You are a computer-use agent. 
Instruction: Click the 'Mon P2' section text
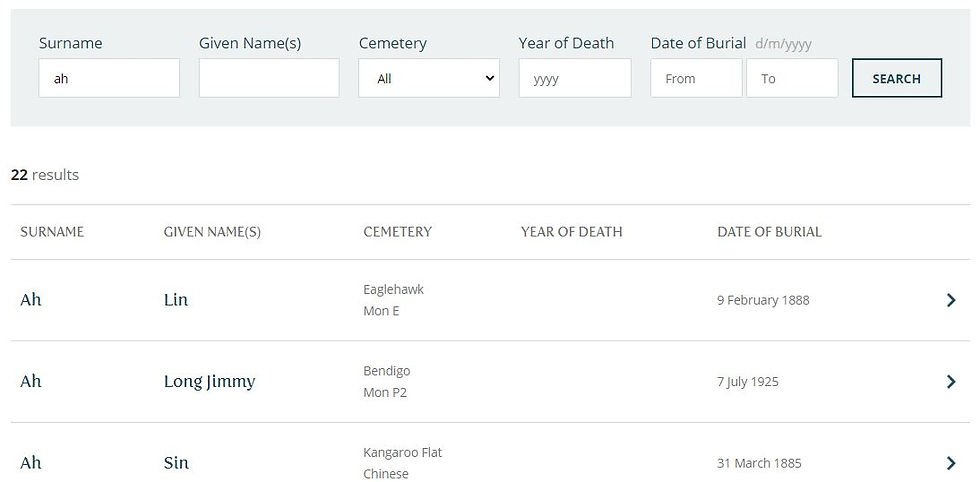384,393
